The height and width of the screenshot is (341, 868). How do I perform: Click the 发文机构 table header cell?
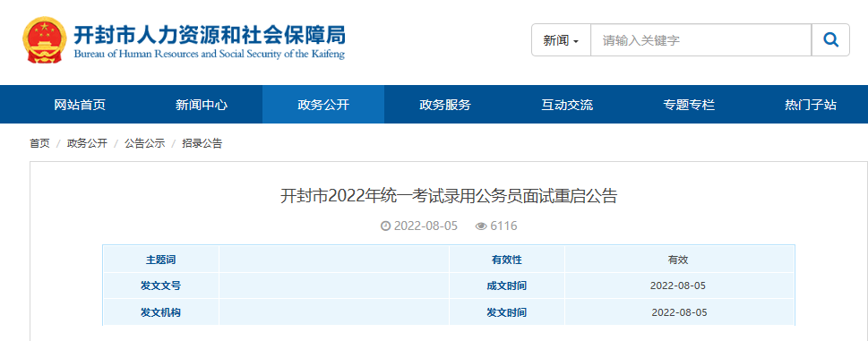tap(160, 312)
